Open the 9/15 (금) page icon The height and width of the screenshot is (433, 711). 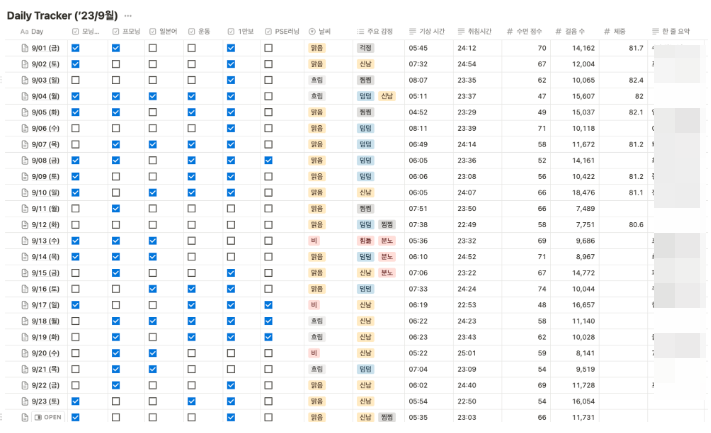[x=25, y=273]
